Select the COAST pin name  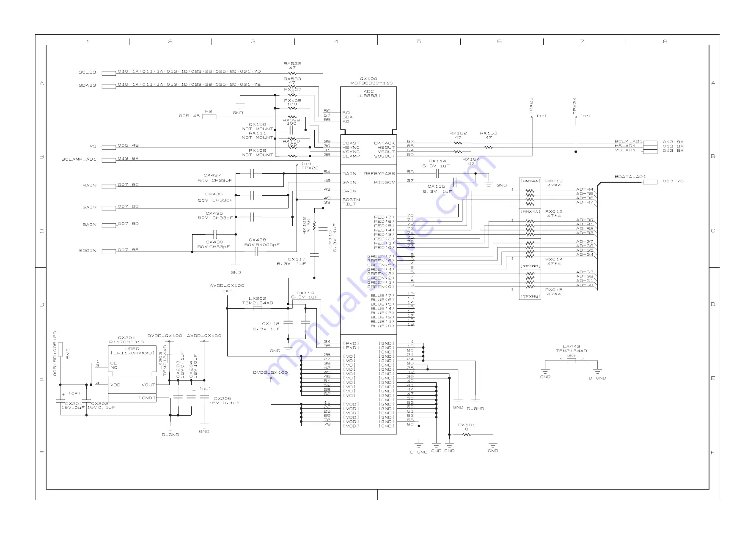click(x=351, y=143)
